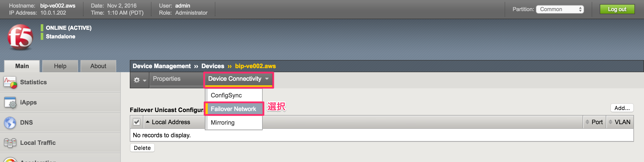Click the DNS globe icon
The width and height of the screenshot is (644, 162).
pyautogui.click(x=10, y=123)
